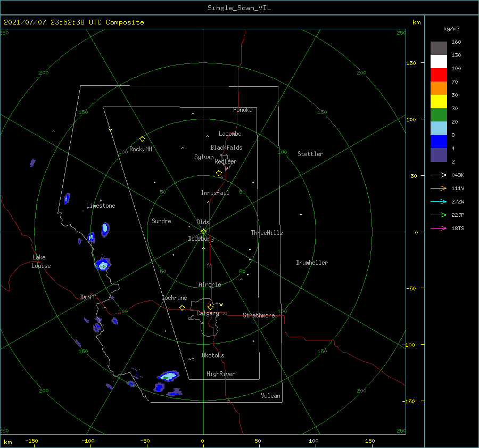Select the green 20-30 color band

tap(439, 115)
